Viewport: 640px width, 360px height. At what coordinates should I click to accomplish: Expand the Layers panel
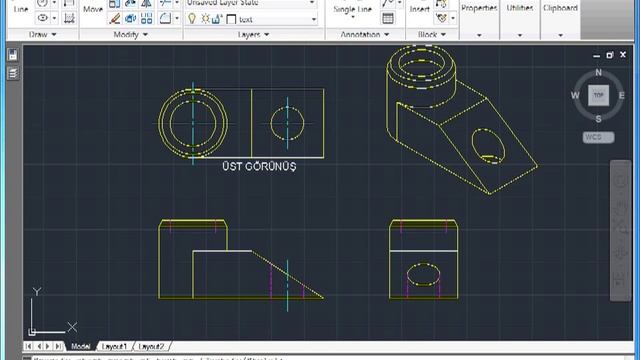click(253, 35)
